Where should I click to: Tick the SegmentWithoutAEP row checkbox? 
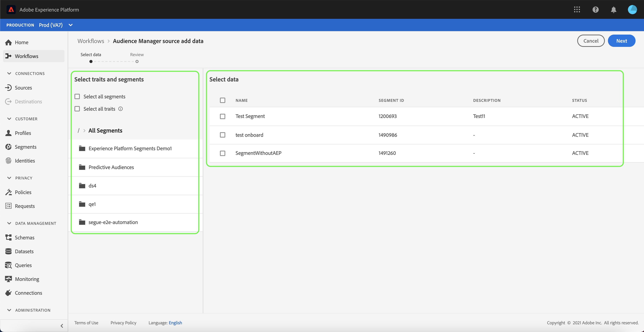click(x=222, y=153)
